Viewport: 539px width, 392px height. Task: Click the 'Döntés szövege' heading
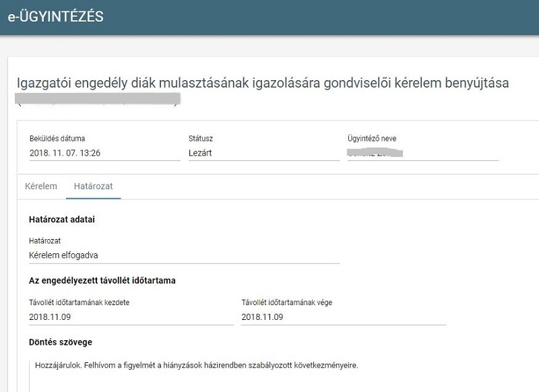[x=61, y=342]
